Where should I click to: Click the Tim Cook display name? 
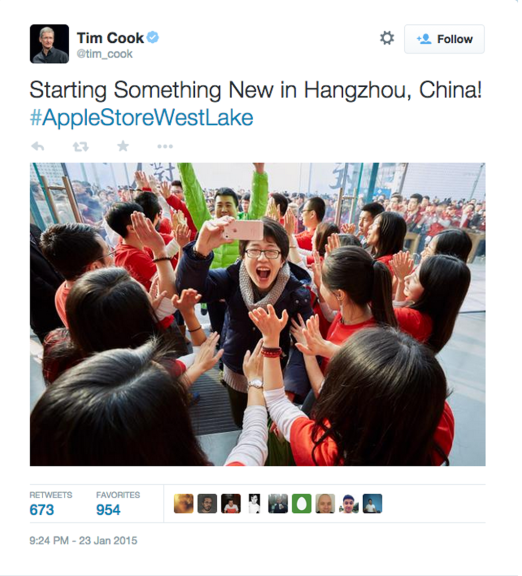110,37
